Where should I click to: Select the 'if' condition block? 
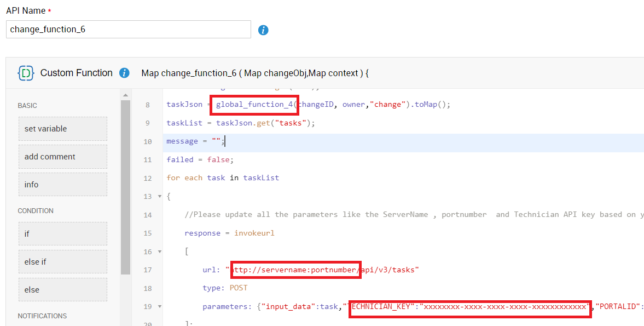tap(62, 234)
